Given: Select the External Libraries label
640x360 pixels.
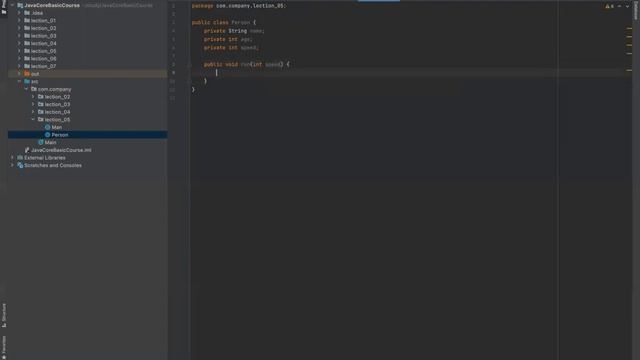Looking at the screenshot, I should pos(44,158).
